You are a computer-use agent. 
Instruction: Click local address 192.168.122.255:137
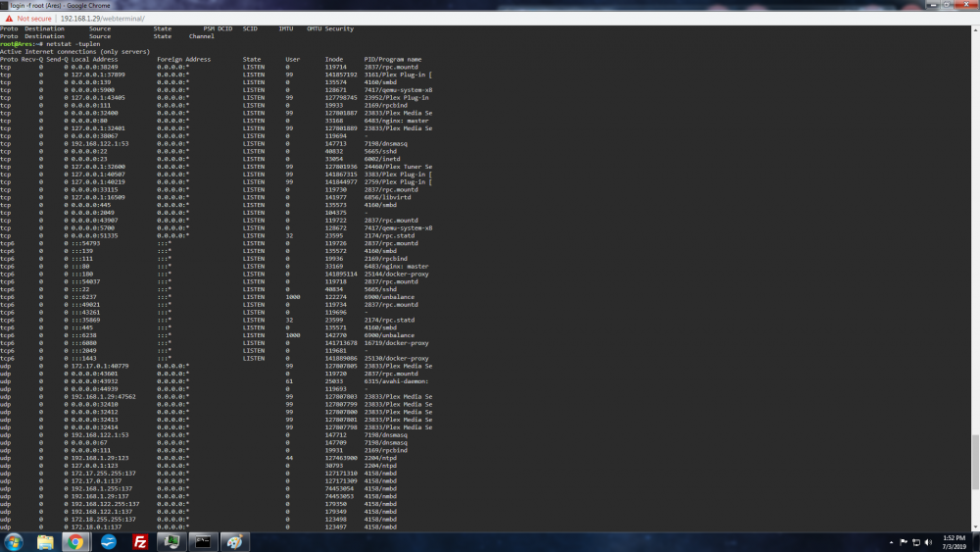pyautogui.click(x=105, y=504)
